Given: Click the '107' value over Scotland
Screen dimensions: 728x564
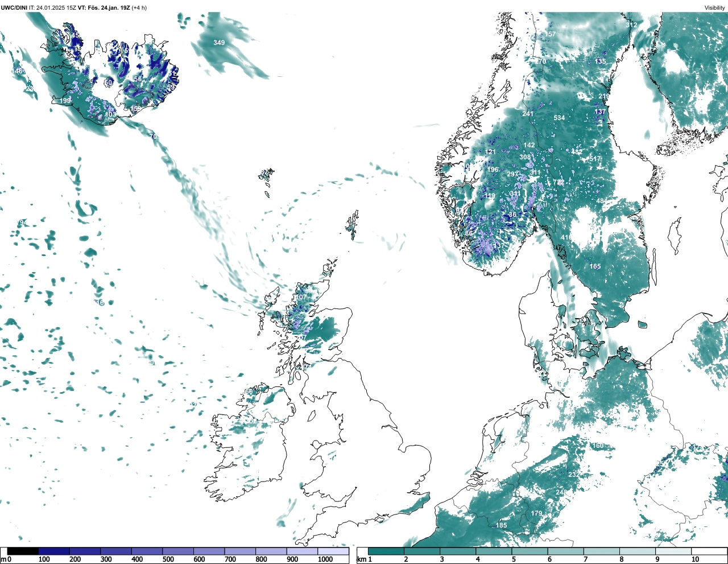Looking at the screenshot, I should [x=300, y=297].
